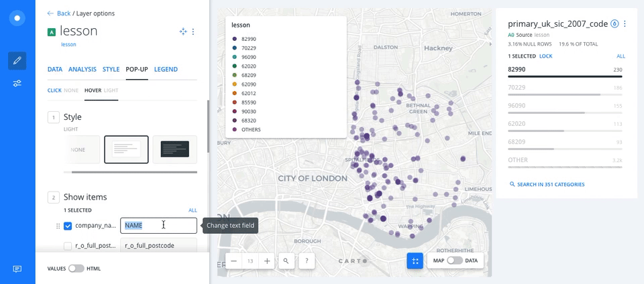644x284 pixels.
Task: Toggle the VALUES / HTML switch
Action: pyautogui.click(x=76, y=269)
